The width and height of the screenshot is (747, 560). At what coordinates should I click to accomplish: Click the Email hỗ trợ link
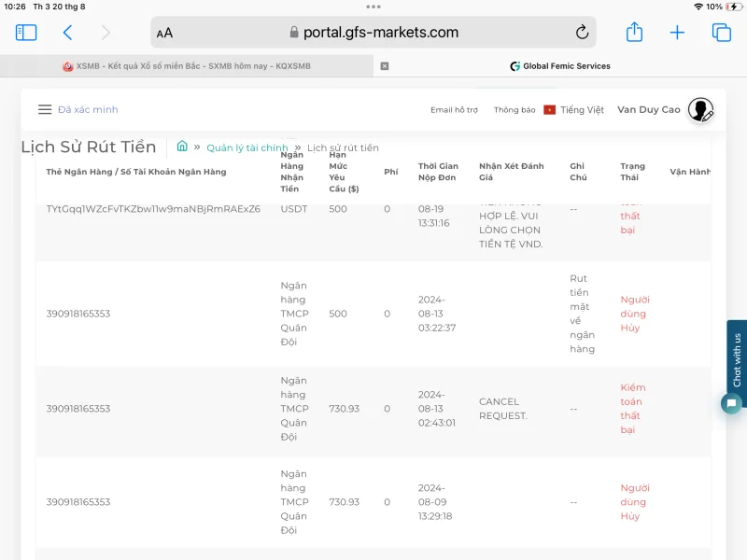454,110
